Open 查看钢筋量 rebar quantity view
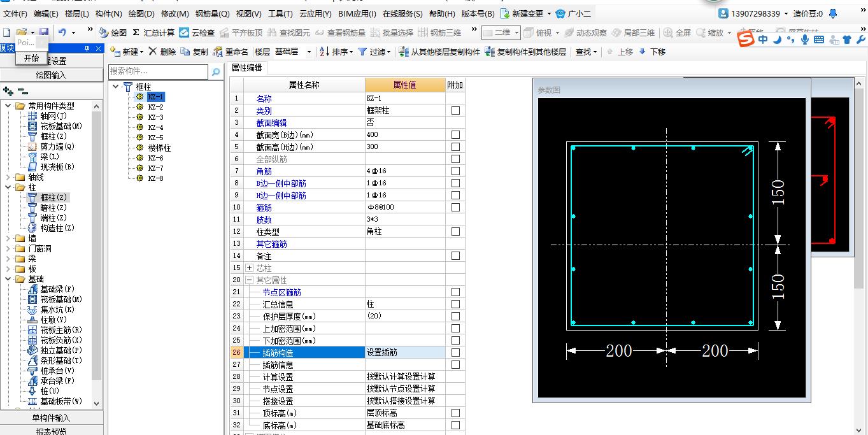The image size is (868, 435). pos(340,32)
